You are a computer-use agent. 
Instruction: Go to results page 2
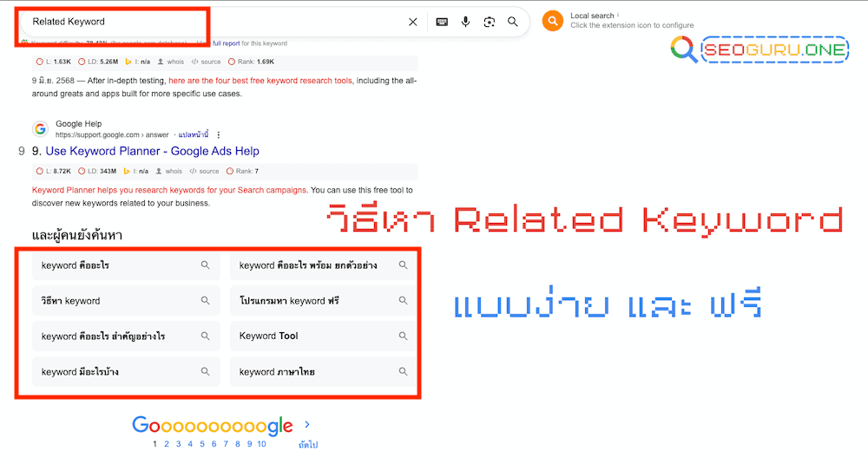[x=166, y=444]
